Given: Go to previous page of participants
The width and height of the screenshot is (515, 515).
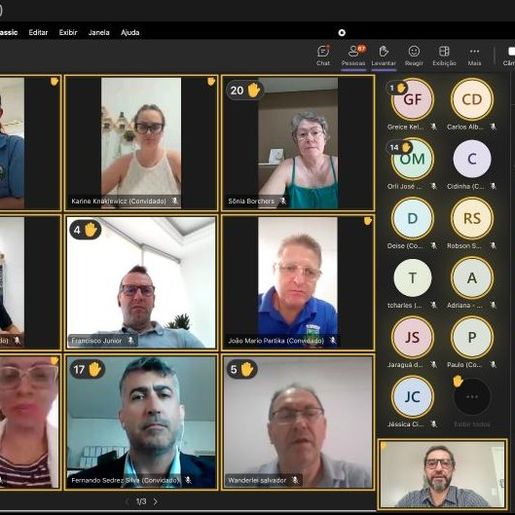Looking at the screenshot, I should point(127,501).
